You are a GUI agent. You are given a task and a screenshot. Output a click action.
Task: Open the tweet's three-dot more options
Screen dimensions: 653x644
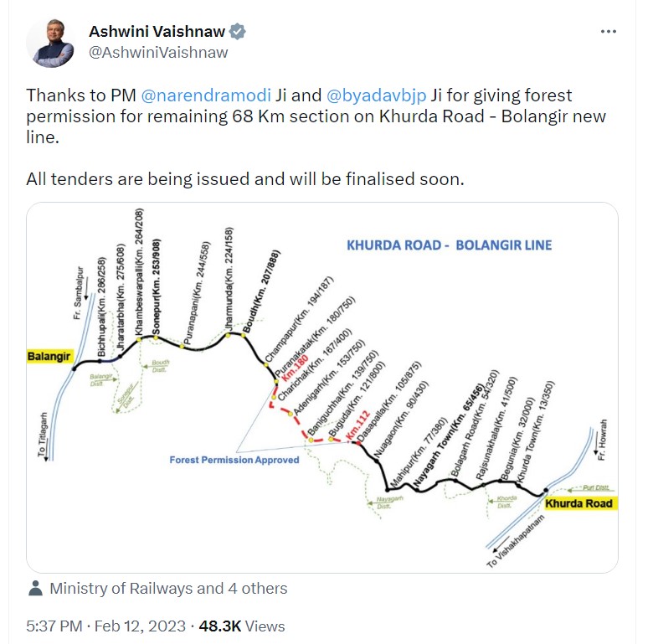[609, 31]
